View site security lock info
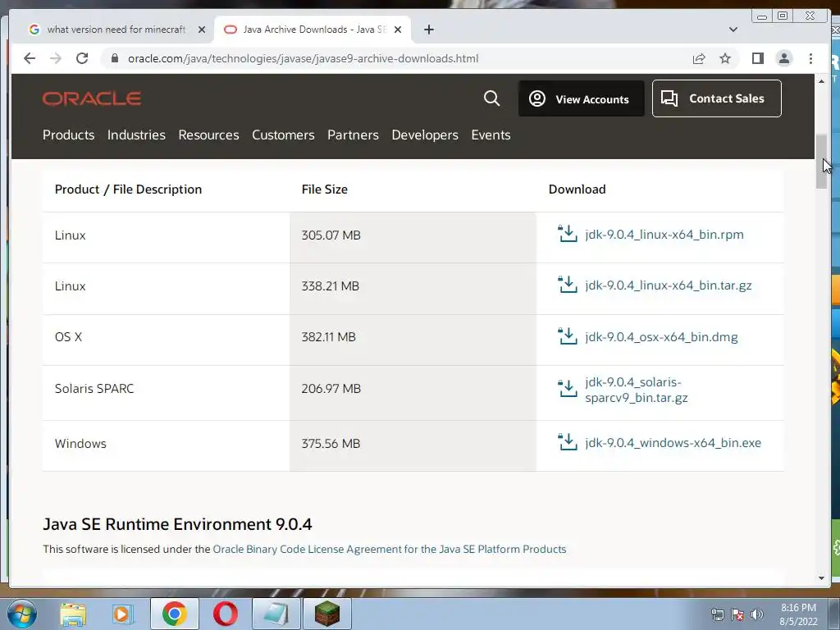 (x=114, y=58)
